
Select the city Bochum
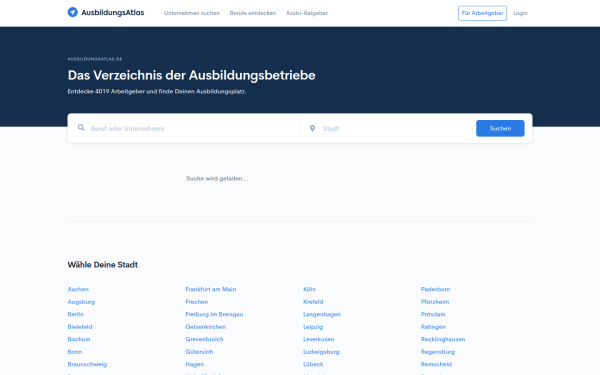click(x=79, y=339)
